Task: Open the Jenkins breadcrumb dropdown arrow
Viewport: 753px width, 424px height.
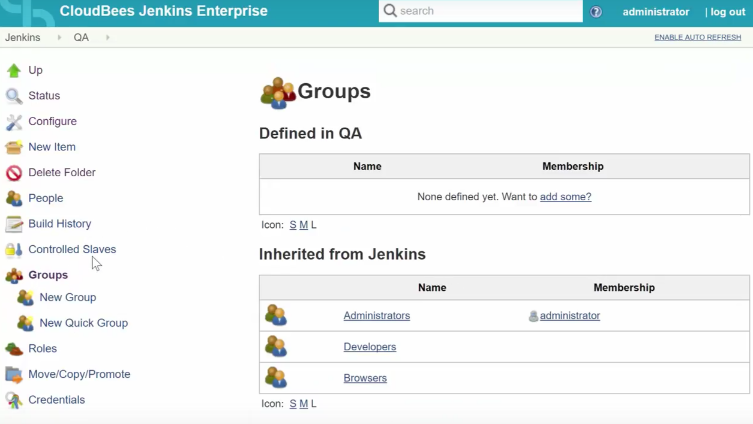Action: 59,37
